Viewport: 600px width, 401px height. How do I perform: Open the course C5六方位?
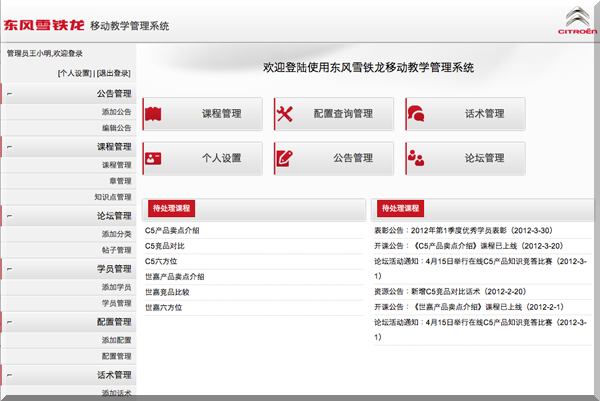pos(161,261)
